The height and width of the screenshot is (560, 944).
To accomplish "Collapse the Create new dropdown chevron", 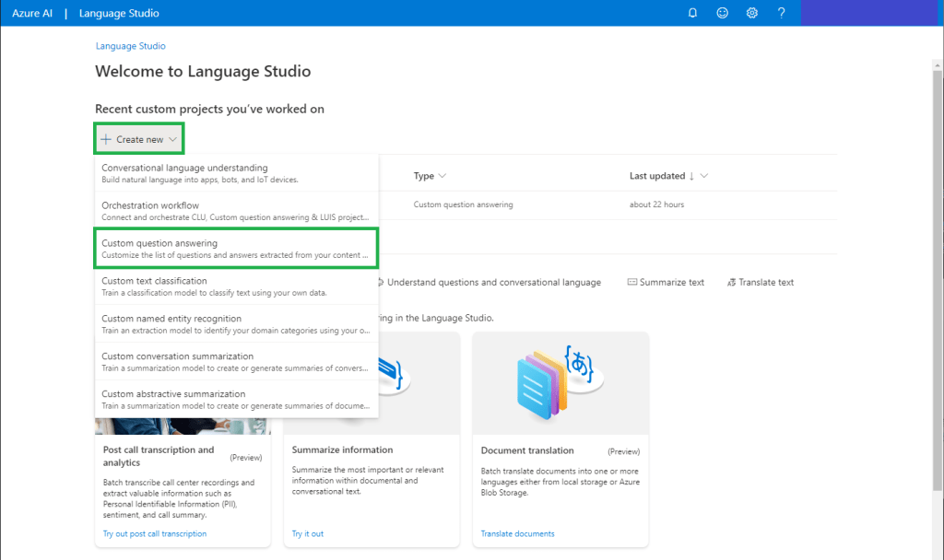I will [172, 140].
